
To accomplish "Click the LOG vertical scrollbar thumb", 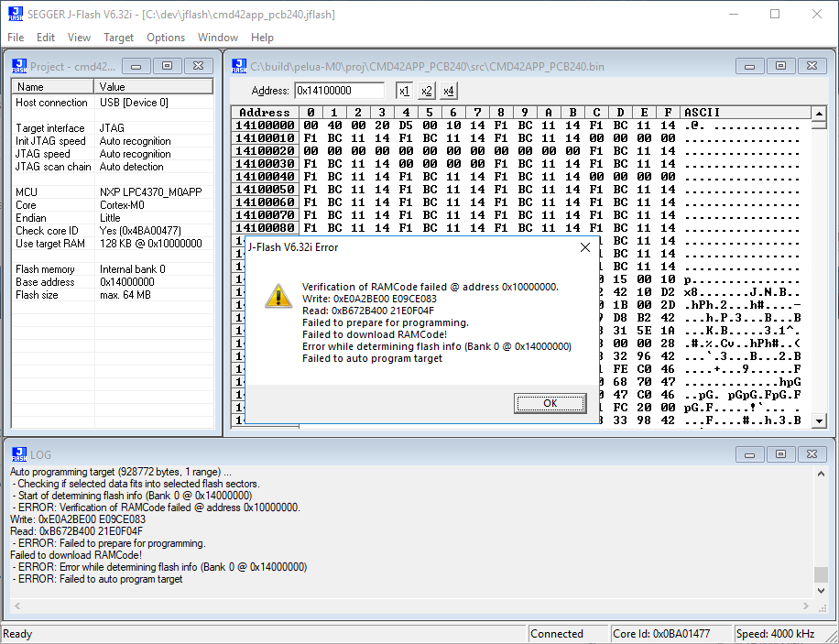I will coord(822,574).
